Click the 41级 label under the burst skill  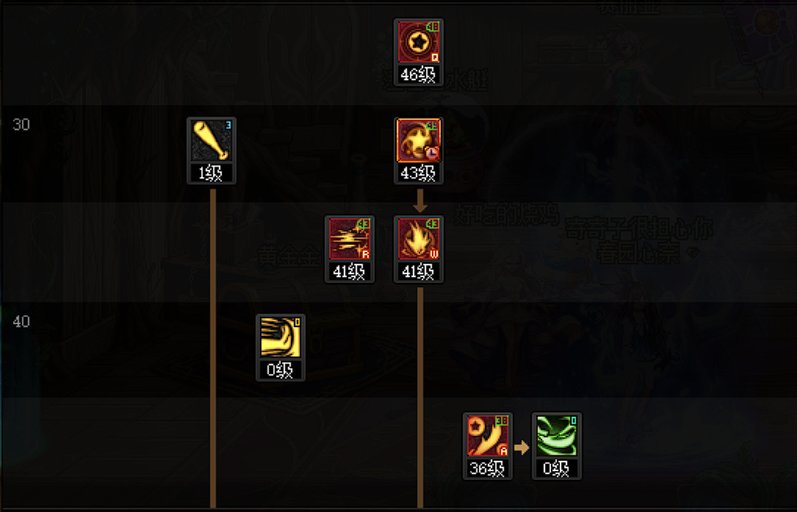[350, 272]
